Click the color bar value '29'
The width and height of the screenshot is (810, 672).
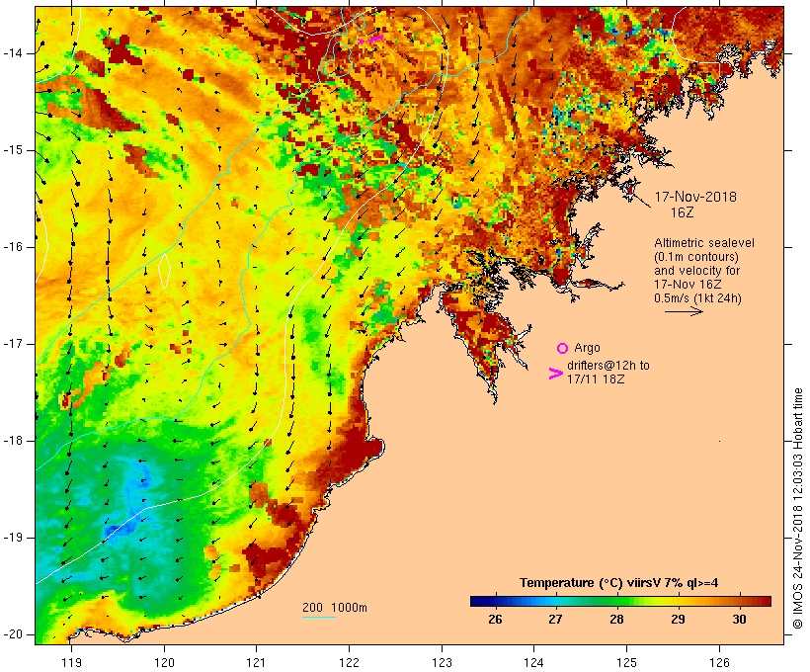point(678,620)
